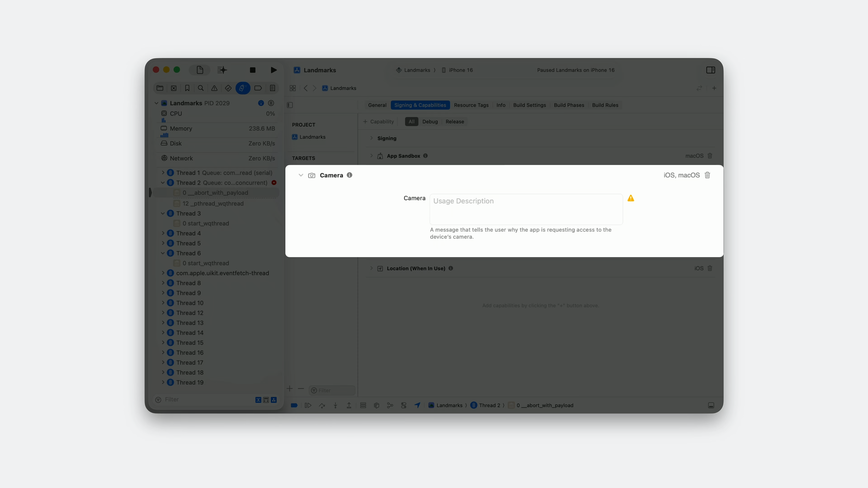Select the Debug configuration filter

click(x=430, y=122)
